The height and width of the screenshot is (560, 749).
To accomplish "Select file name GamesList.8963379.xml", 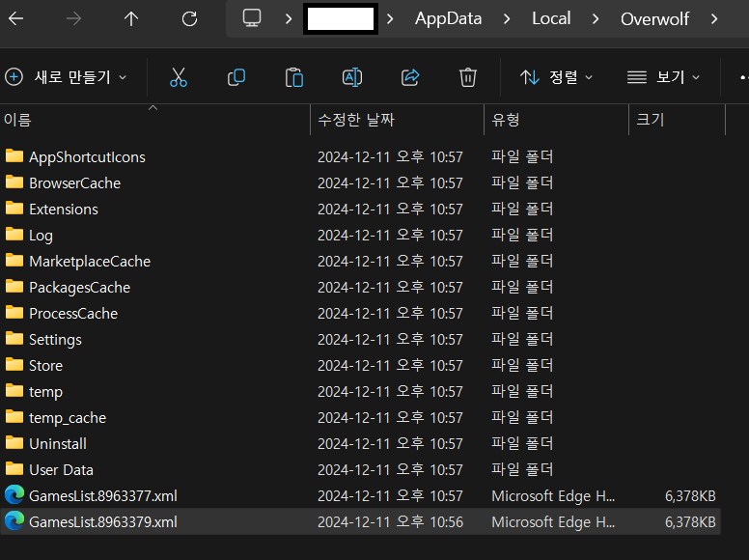I will (x=103, y=521).
